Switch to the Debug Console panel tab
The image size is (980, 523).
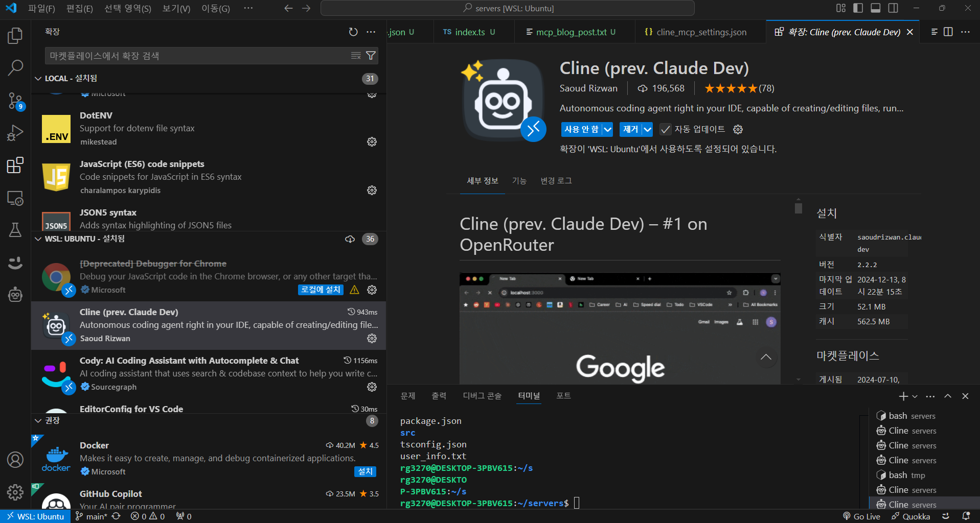(x=482, y=396)
